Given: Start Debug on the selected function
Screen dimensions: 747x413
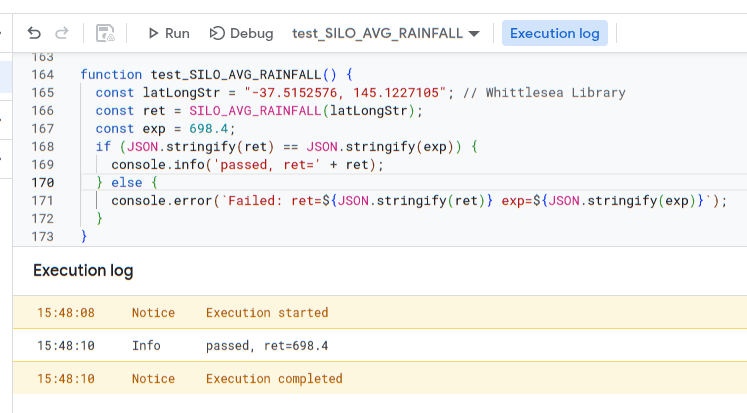Looking at the screenshot, I should coord(241,33).
